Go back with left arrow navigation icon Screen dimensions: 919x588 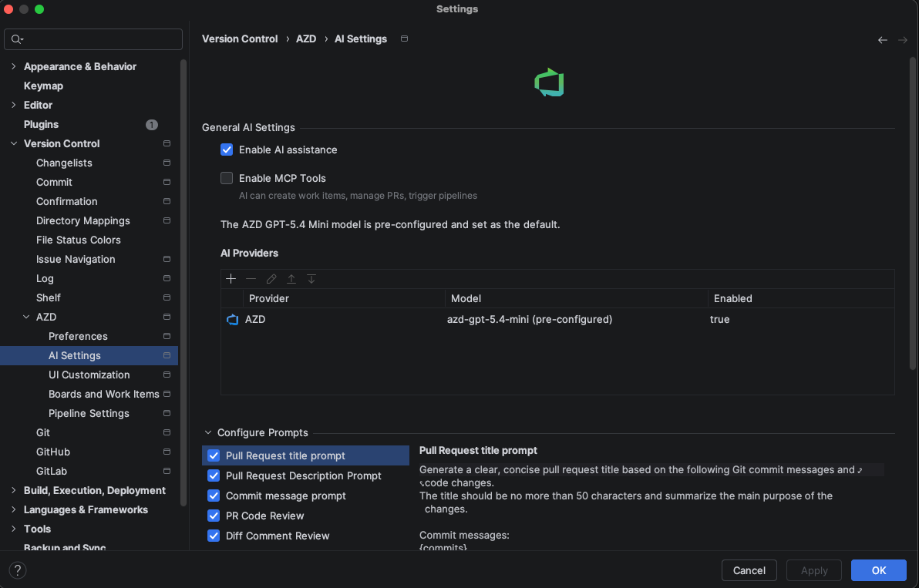(x=882, y=40)
